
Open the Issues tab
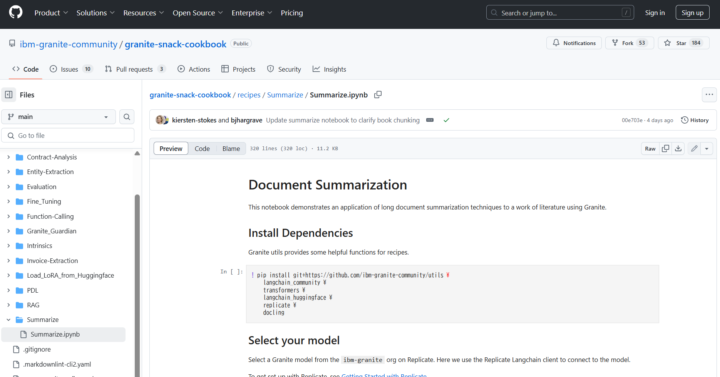(71, 69)
